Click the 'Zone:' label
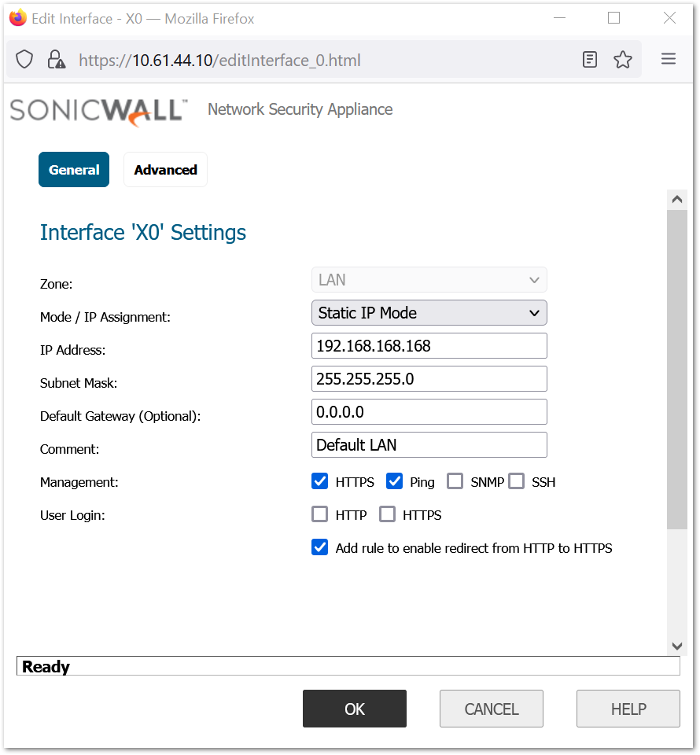 [56, 284]
